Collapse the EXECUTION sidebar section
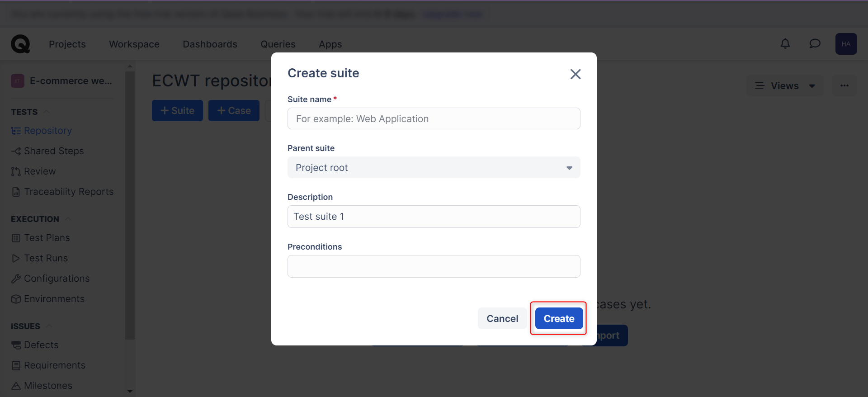The width and height of the screenshot is (868, 397). coord(68,219)
